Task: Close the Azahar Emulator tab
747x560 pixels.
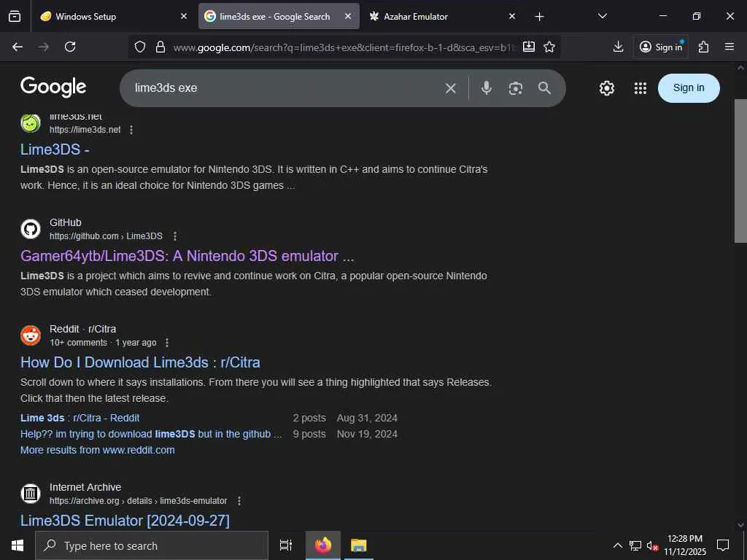Action: 512,17
